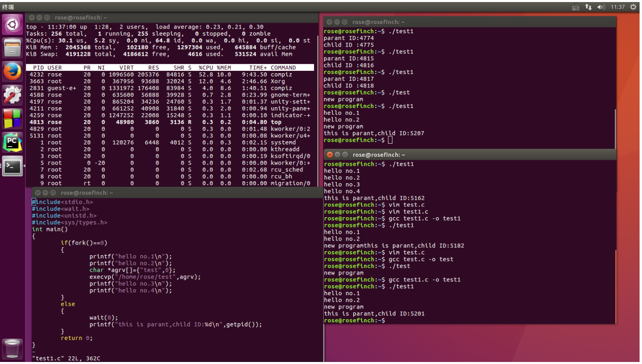Select the compiz process row PID 4232

170,74
